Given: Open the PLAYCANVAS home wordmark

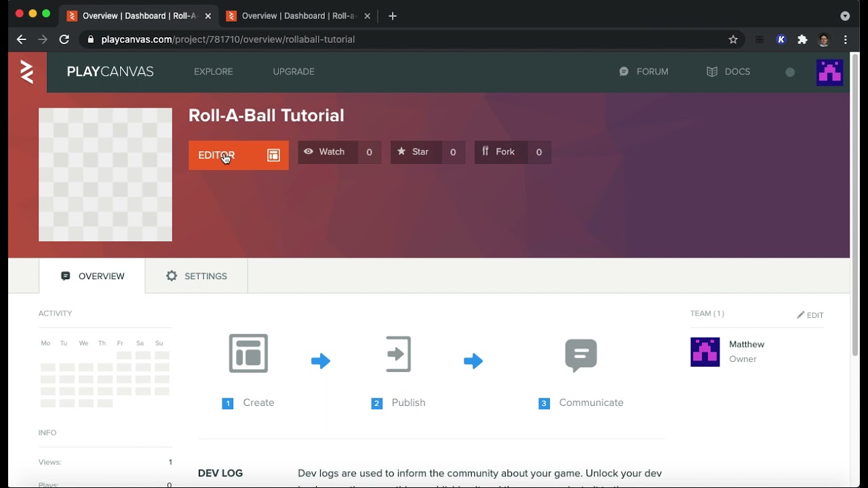Looking at the screenshot, I should (x=111, y=72).
